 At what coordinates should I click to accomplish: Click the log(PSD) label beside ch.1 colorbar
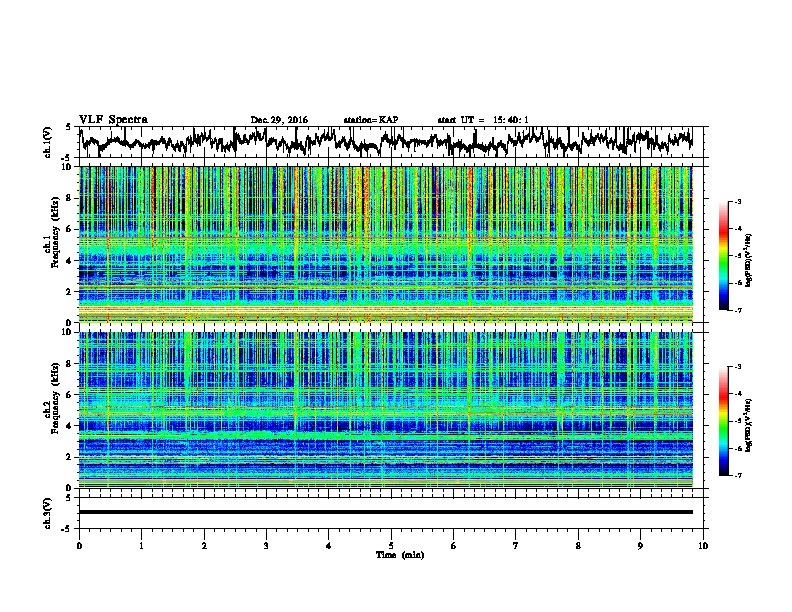click(749, 260)
